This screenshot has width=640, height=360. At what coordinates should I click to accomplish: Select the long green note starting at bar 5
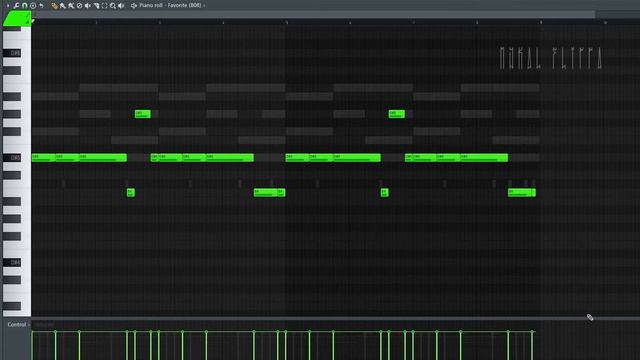(298, 158)
